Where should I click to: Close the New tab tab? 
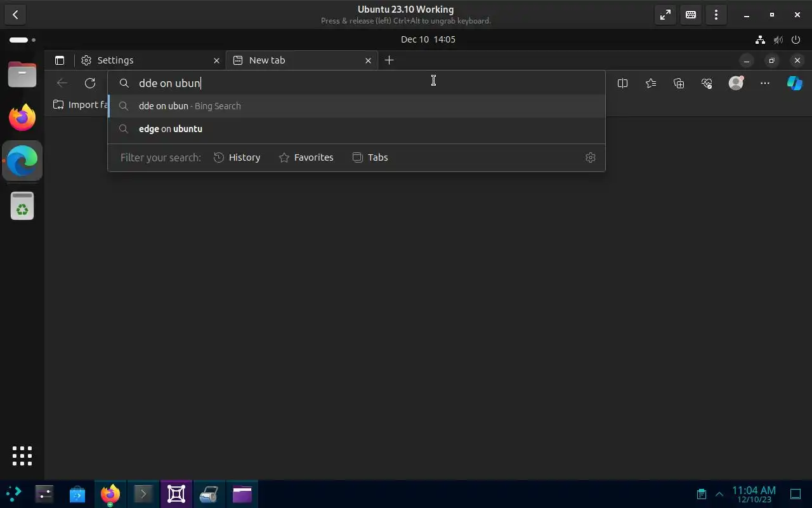[x=368, y=60]
